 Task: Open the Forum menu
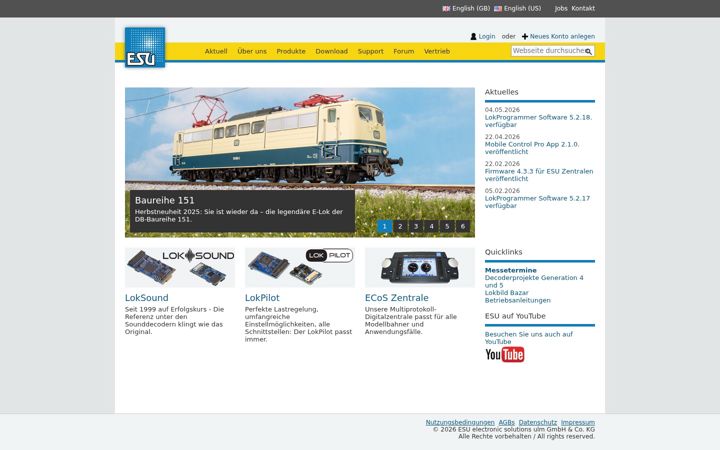pos(404,51)
